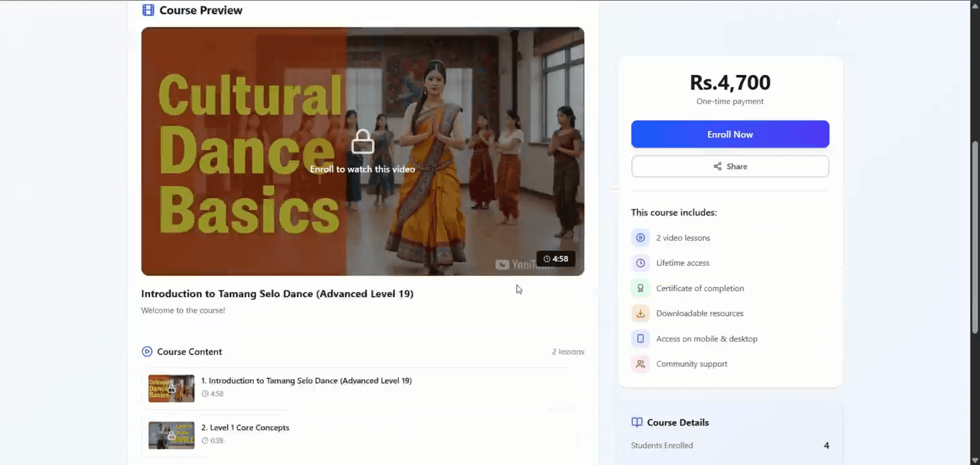This screenshot has height=465, width=980.
Task: Click the One-time payment label
Action: point(730,101)
